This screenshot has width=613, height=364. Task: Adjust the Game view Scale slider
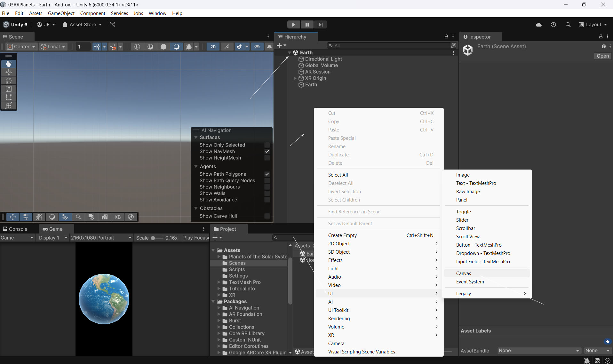point(154,238)
